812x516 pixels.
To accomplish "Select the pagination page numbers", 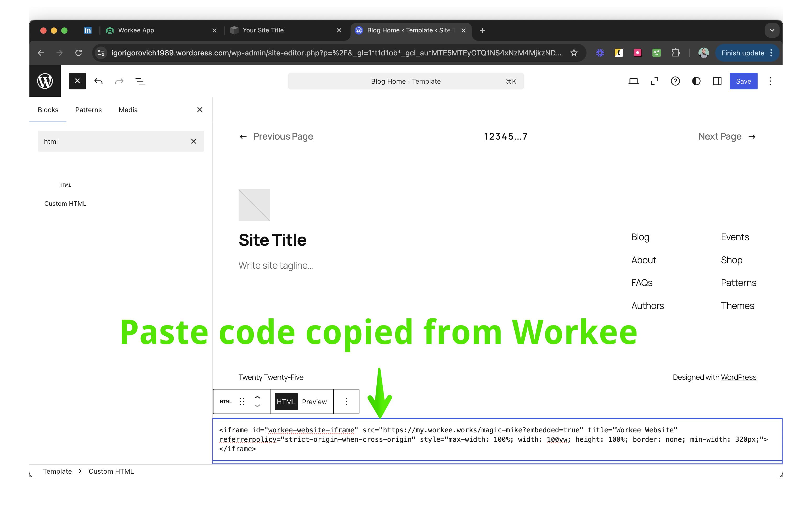I will (505, 136).
